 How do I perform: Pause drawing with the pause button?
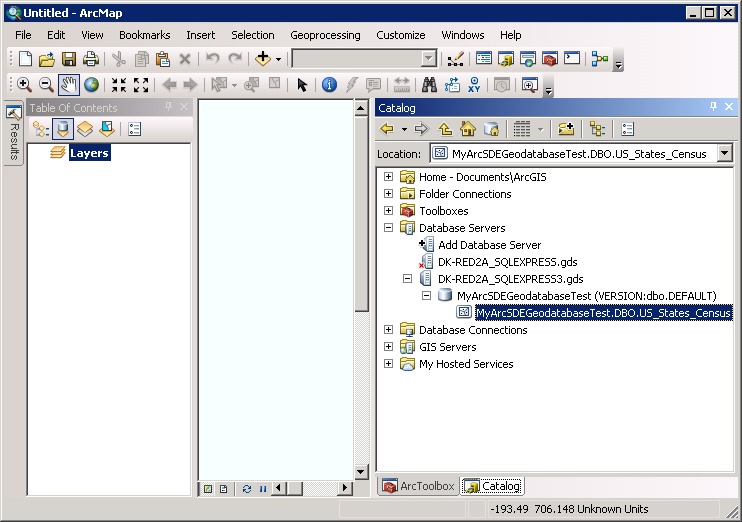coord(263,489)
